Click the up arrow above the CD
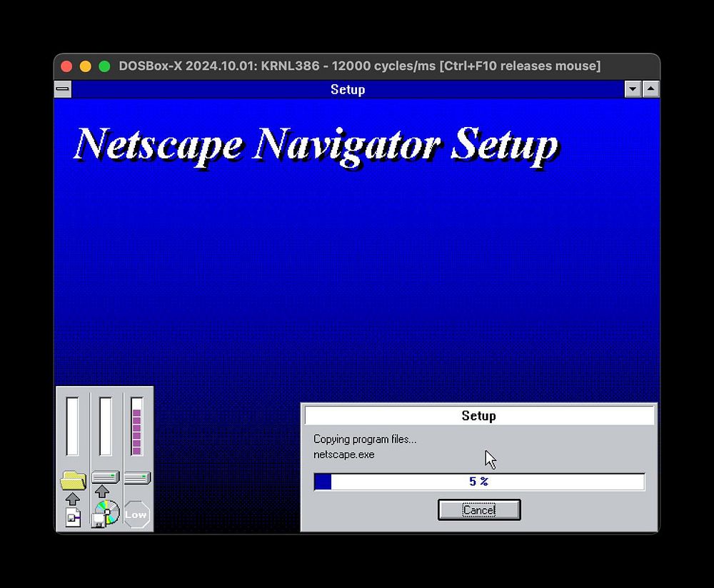This screenshot has height=588, width=714. tap(102, 492)
